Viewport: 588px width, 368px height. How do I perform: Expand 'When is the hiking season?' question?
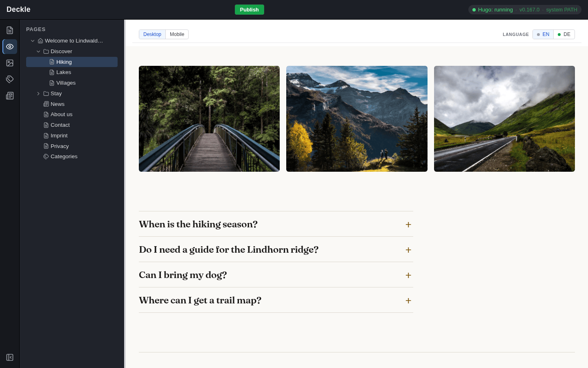276,224
